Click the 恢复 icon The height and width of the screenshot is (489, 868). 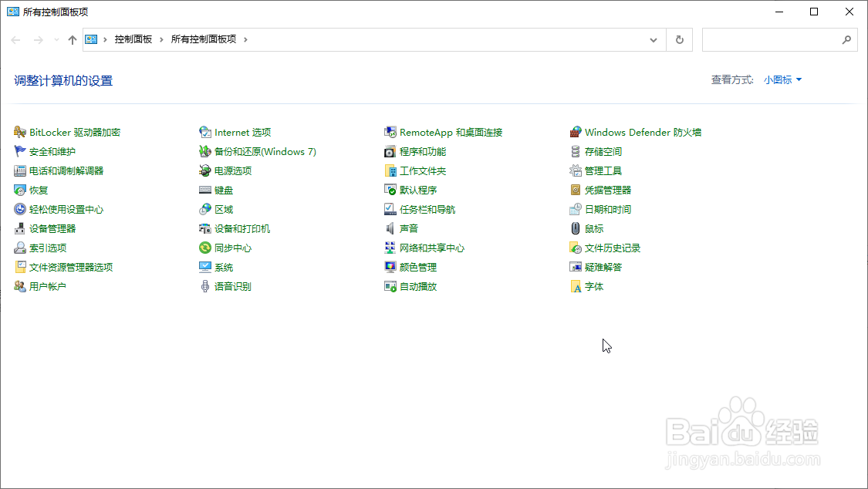20,191
